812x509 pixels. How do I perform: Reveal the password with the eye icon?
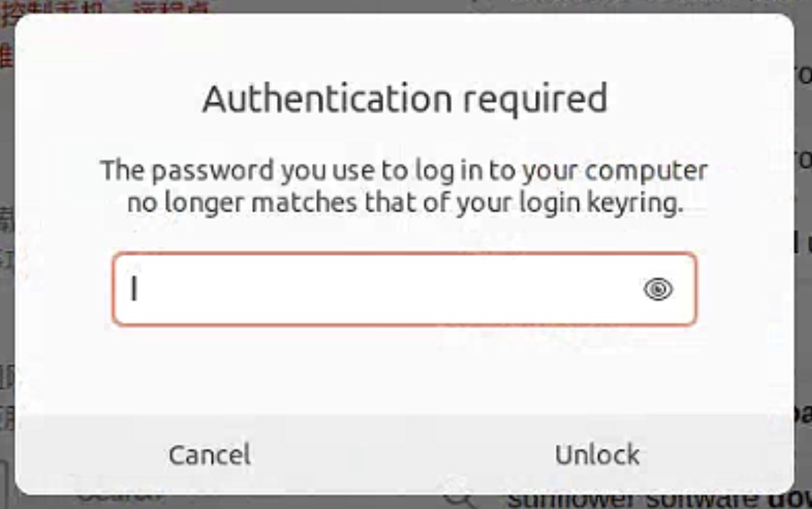coord(658,289)
